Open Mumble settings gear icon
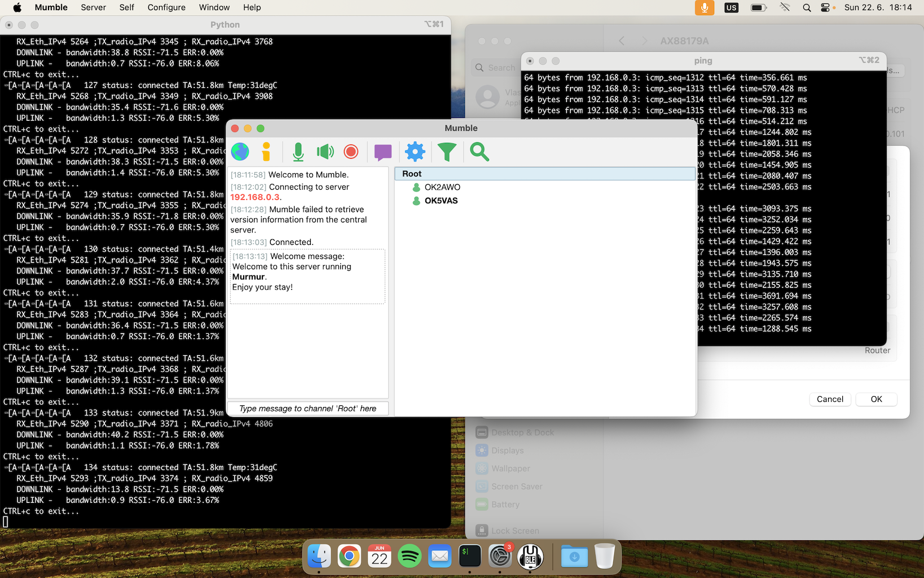The width and height of the screenshot is (924, 578). click(x=415, y=151)
